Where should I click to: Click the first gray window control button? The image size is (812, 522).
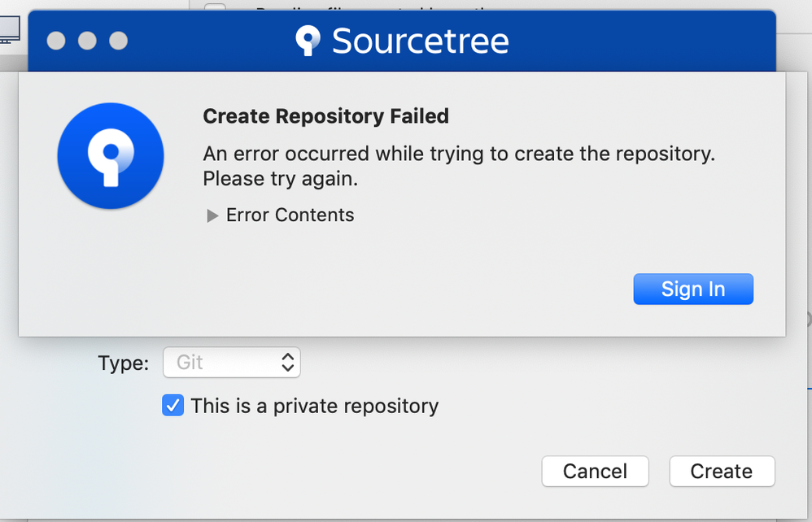pos(56,41)
